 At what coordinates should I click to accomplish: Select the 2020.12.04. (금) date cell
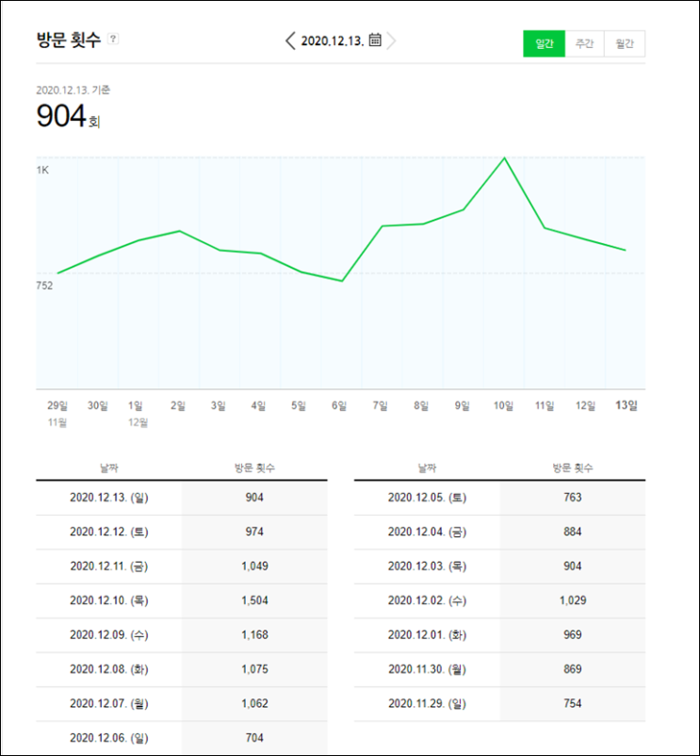point(427,532)
